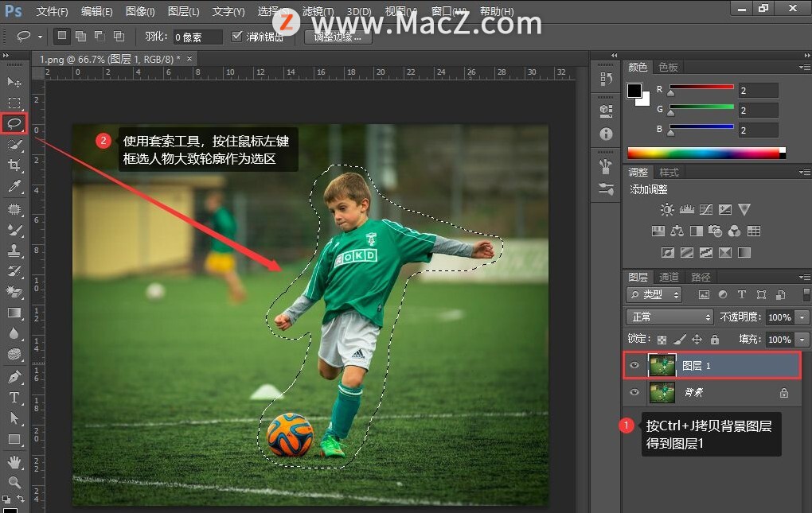Open the blend mode 正常 dropdown

point(670,317)
